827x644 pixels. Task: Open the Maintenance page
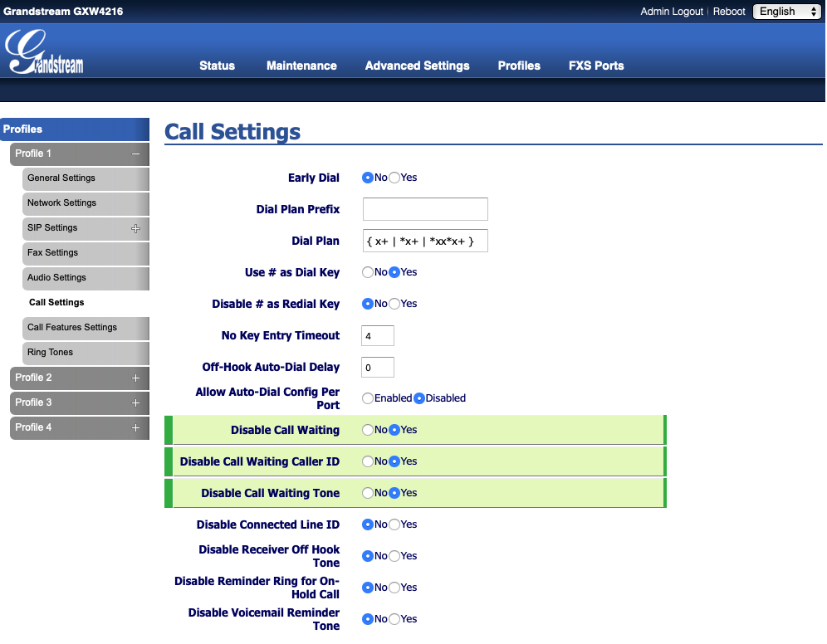(301, 66)
